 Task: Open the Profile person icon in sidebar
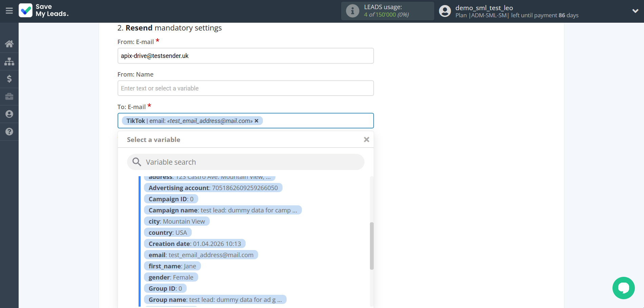pos(9,114)
